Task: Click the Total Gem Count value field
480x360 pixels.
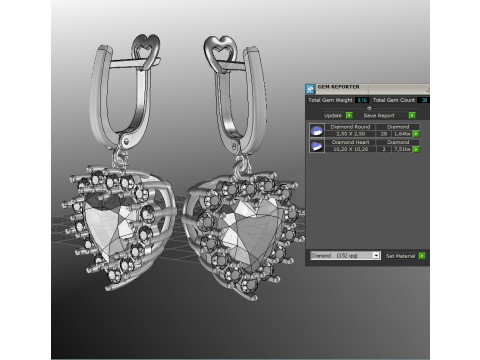Action: coord(423,100)
